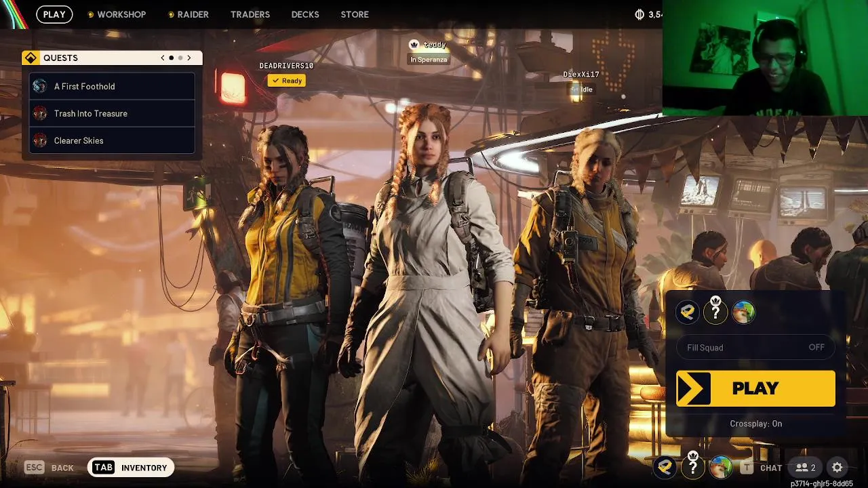Click the streamer webcam overlay
Viewport: 868px width, 488px height.
[765, 58]
